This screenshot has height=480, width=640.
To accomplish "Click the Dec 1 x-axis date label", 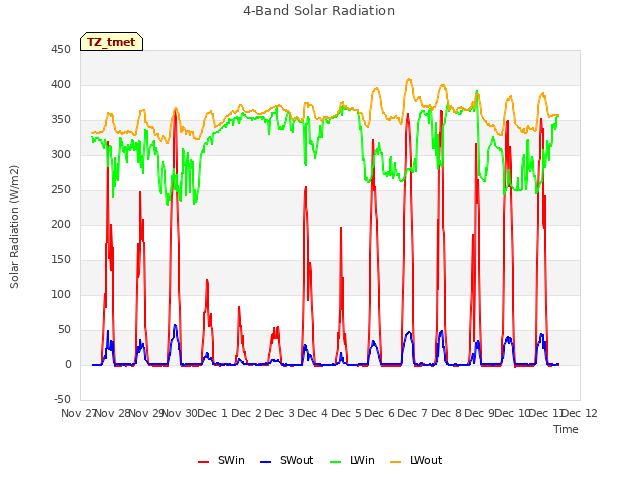I will [213, 413].
